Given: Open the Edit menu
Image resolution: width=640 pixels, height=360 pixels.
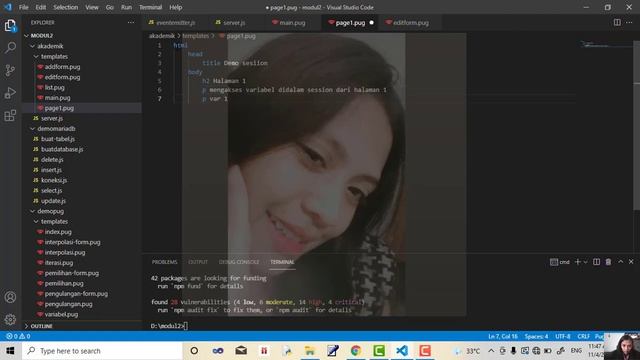Looking at the screenshot, I should (x=41, y=7).
